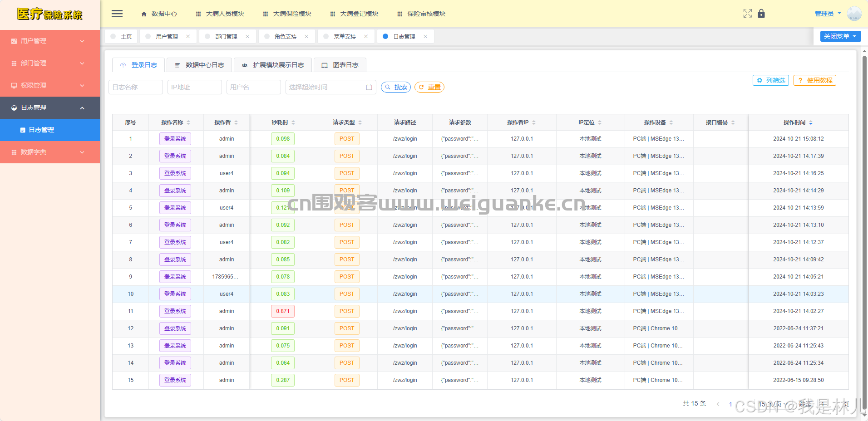
Task: Switch to the 图表日志 tab
Action: coord(340,65)
